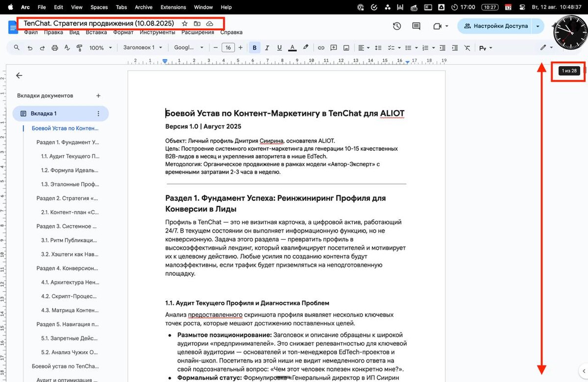Open the Archive menu in macOS bar

[144, 7]
